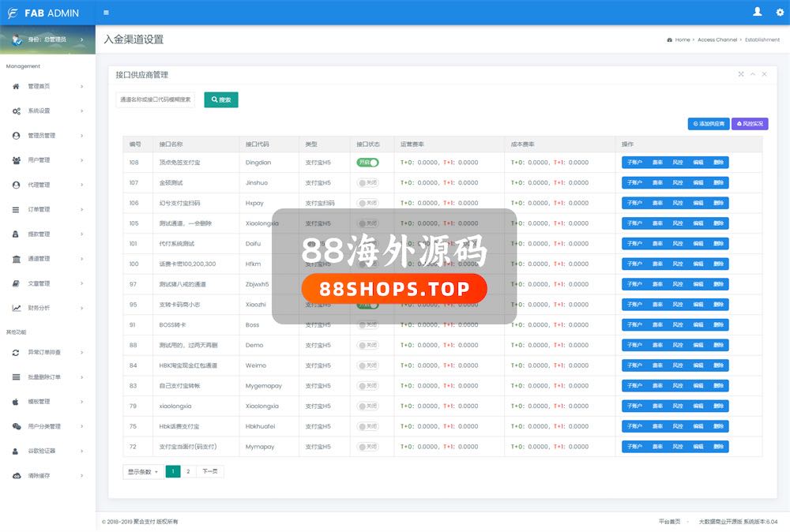Click the hamburger menu icon in header
Viewport: 790px width, 532px height.
pos(107,13)
